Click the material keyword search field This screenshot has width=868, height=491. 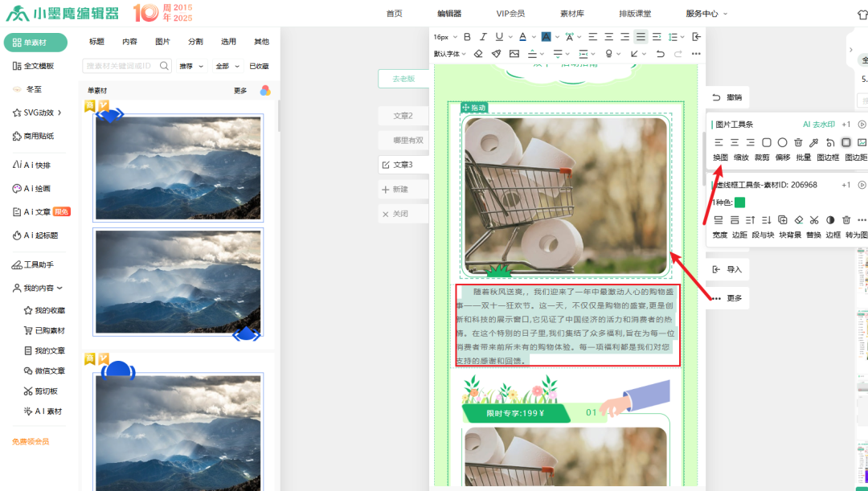[121, 66]
